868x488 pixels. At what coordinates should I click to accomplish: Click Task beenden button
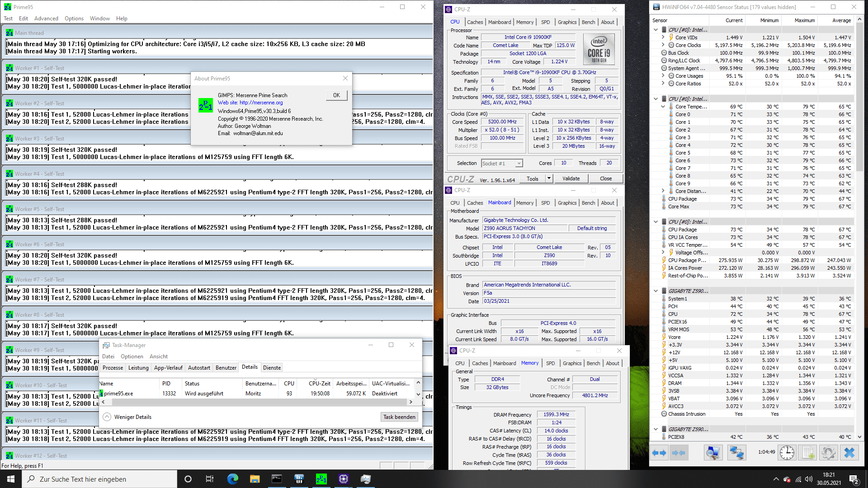pyautogui.click(x=399, y=417)
